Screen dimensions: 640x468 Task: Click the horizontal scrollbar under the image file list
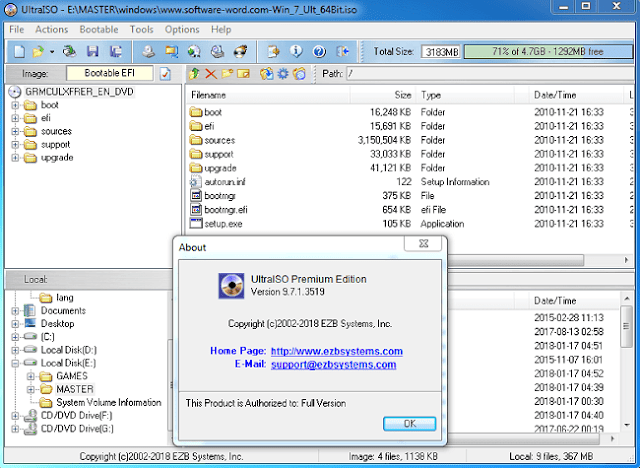click(x=516, y=260)
